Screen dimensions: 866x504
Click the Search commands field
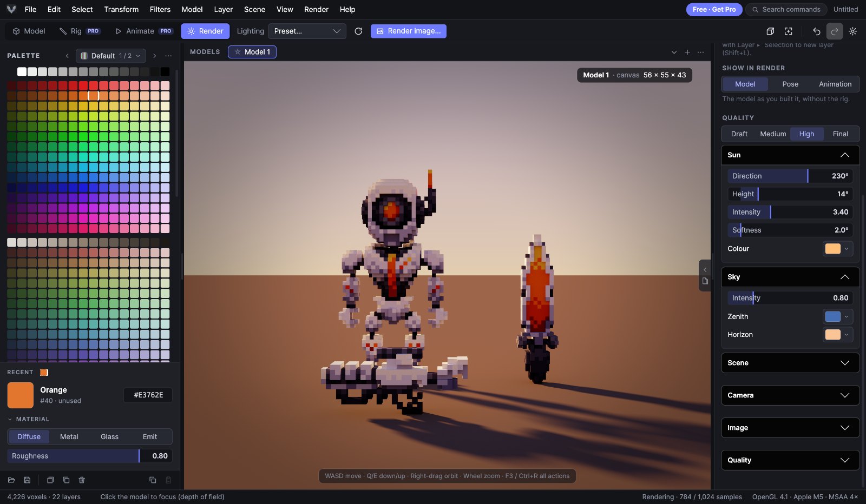coord(786,9)
